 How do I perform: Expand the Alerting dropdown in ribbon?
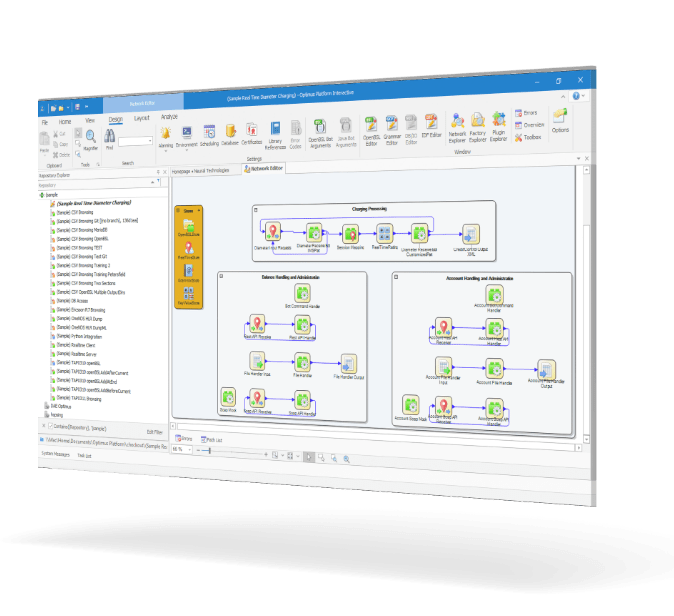[166, 152]
